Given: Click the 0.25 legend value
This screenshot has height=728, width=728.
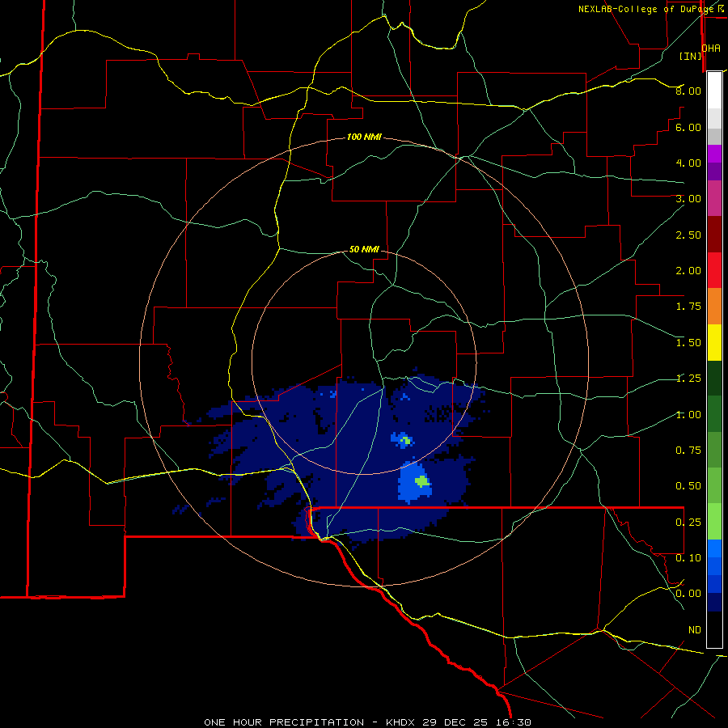Looking at the screenshot, I should pyautogui.click(x=688, y=523).
